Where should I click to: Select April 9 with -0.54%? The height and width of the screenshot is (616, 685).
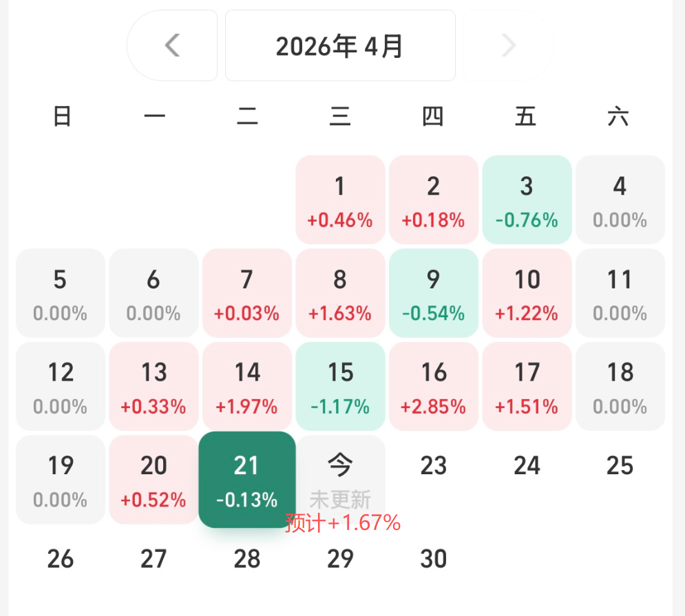coord(434,293)
